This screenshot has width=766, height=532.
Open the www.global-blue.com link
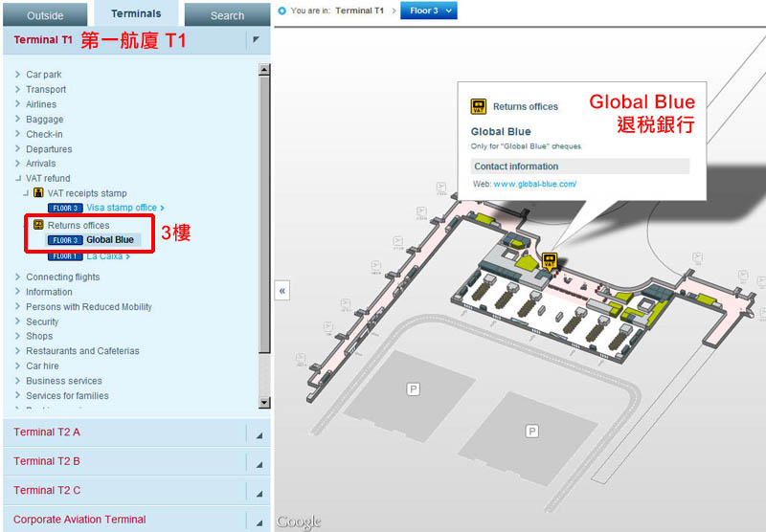(x=534, y=184)
